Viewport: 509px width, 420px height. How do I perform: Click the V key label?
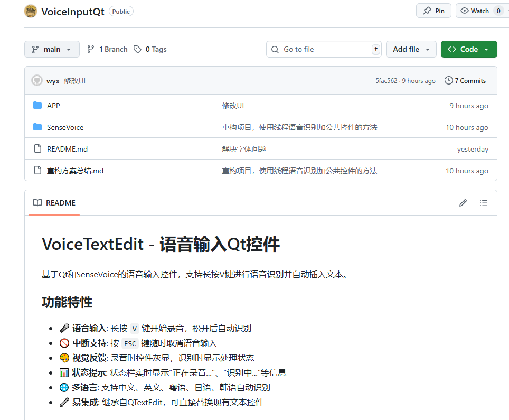[x=135, y=329]
